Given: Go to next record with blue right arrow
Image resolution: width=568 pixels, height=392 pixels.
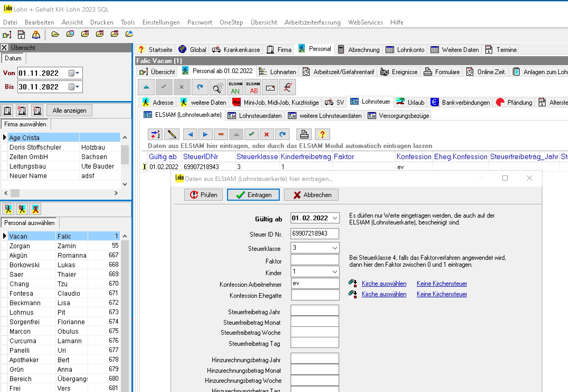Looking at the screenshot, I should tap(205, 135).
